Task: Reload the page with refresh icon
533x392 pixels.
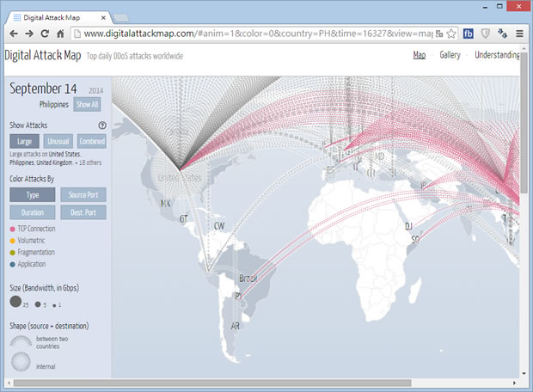Action: point(45,34)
